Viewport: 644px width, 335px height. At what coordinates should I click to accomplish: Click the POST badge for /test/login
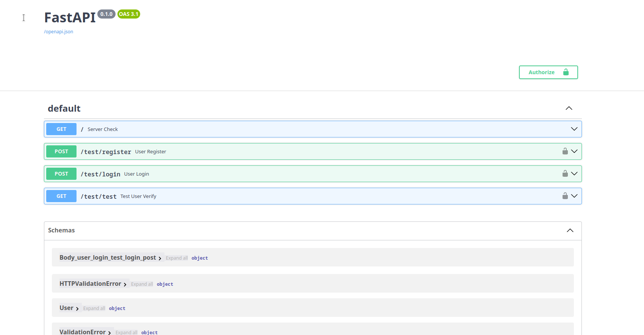[x=61, y=174]
